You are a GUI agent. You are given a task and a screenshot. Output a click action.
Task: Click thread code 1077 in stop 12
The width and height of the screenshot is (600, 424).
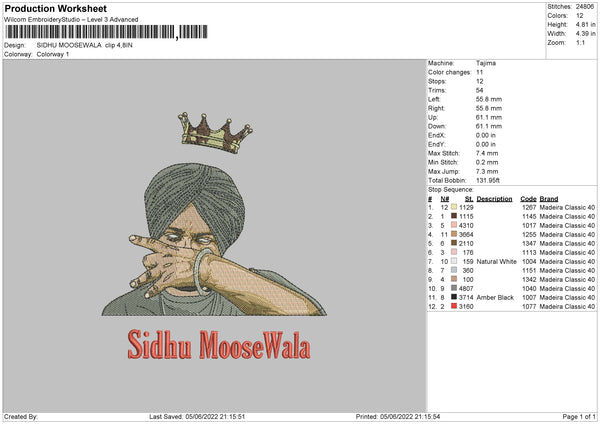[529, 307]
